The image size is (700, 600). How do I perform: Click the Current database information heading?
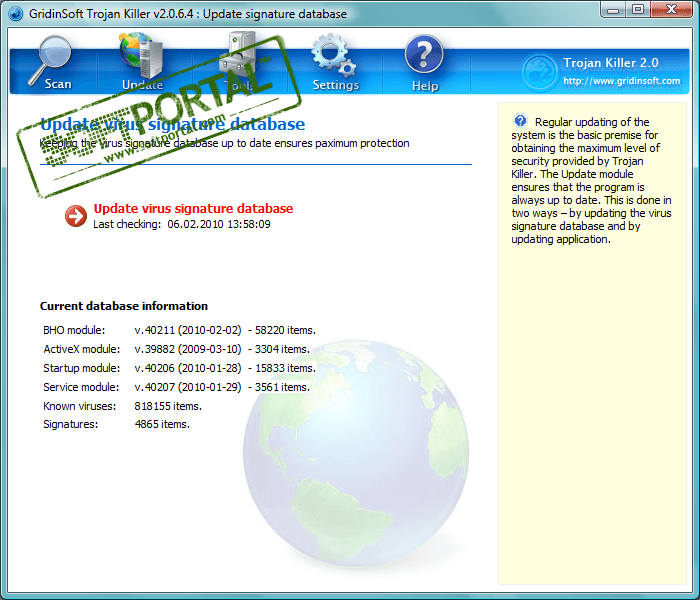click(124, 306)
